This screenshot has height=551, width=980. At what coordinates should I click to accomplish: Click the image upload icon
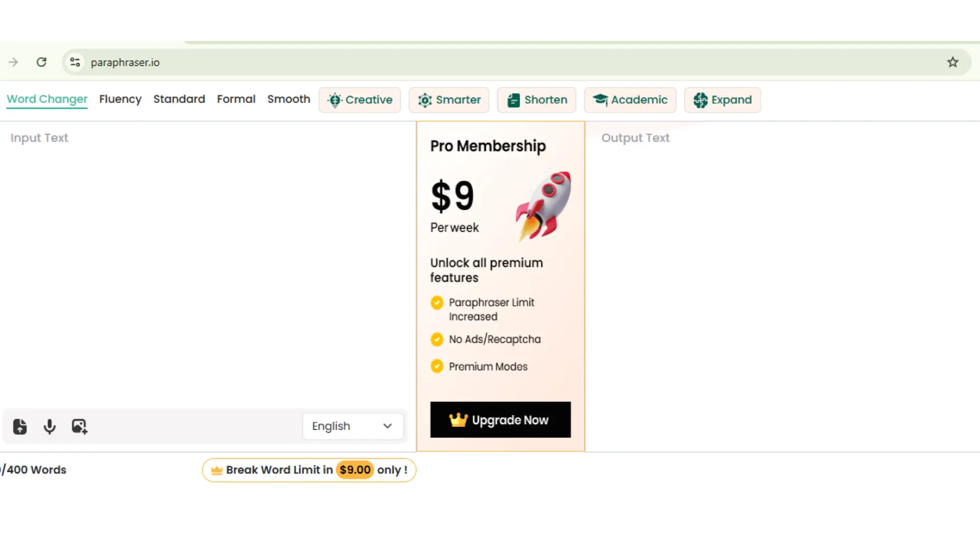(79, 426)
